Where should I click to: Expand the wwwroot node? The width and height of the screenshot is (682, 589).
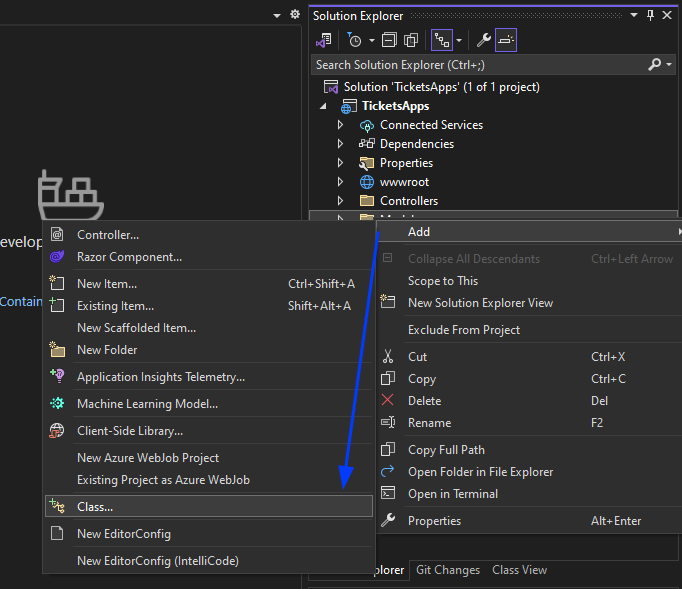pyautogui.click(x=341, y=182)
